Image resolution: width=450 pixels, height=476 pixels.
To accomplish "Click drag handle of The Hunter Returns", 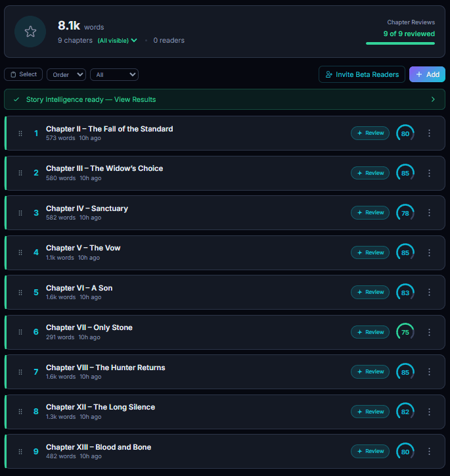I will coord(20,372).
